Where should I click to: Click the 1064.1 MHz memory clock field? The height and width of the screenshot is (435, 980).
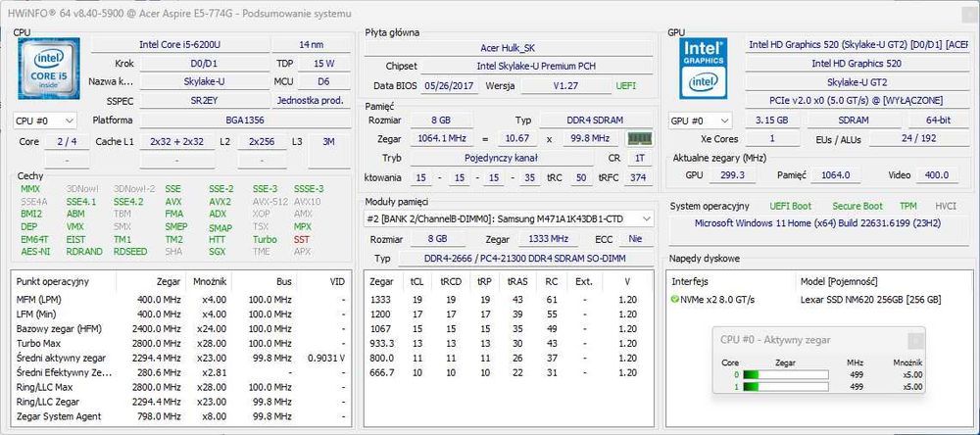441,139
